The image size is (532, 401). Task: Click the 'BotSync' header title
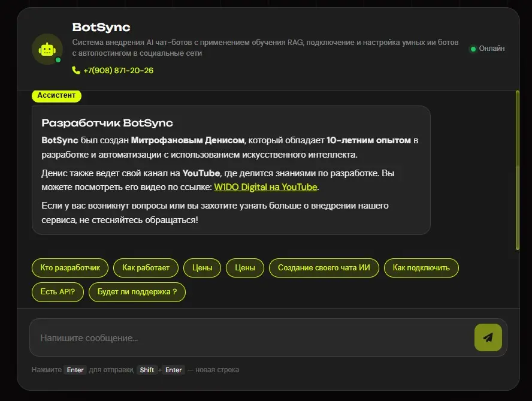101,27
